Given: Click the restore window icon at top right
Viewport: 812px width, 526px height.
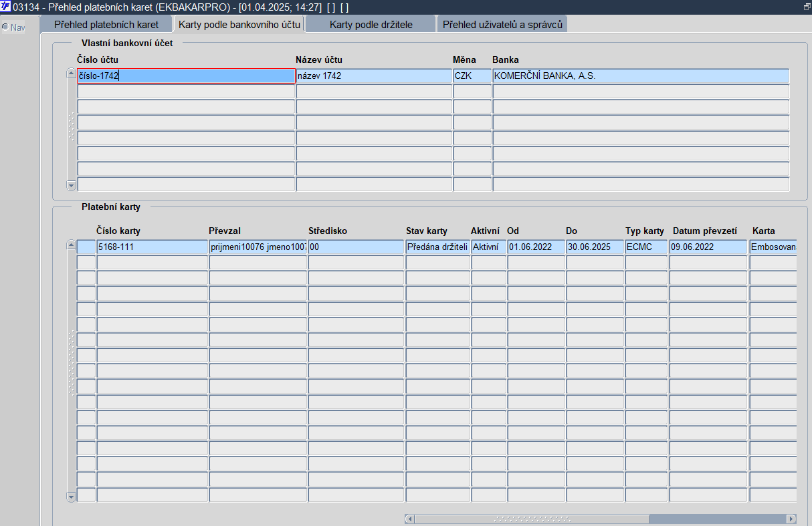Looking at the screenshot, I should point(807,7).
